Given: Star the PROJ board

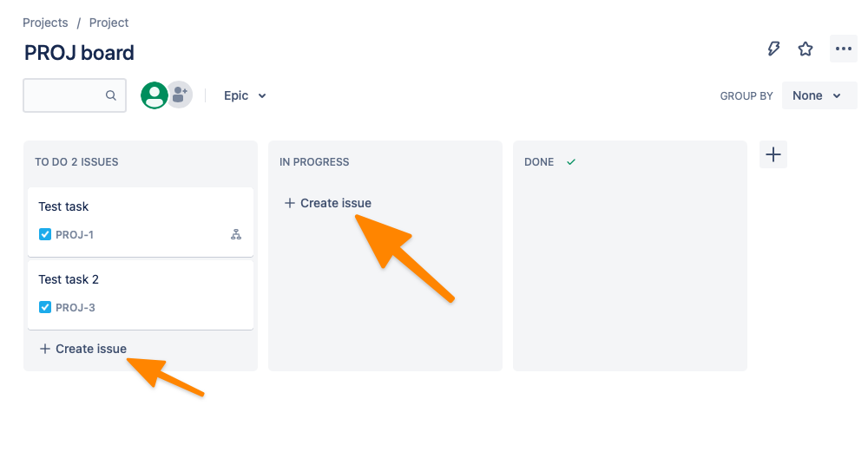Looking at the screenshot, I should [x=806, y=49].
